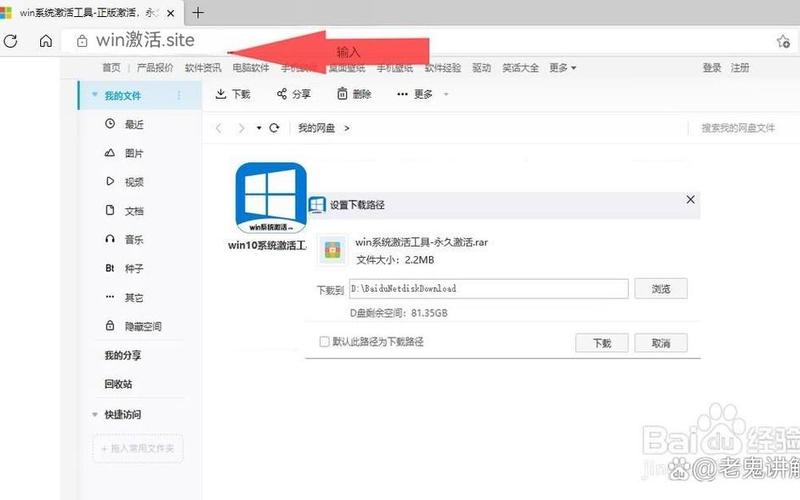Click the download path input field
Viewport: 800px width, 500px height.
[x=489, y=289]
